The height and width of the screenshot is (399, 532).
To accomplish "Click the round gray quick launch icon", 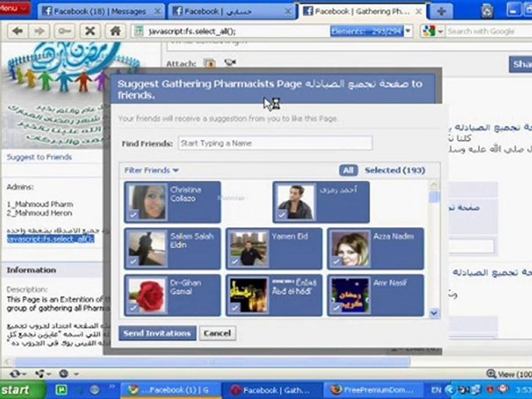I will click(95, 390).
